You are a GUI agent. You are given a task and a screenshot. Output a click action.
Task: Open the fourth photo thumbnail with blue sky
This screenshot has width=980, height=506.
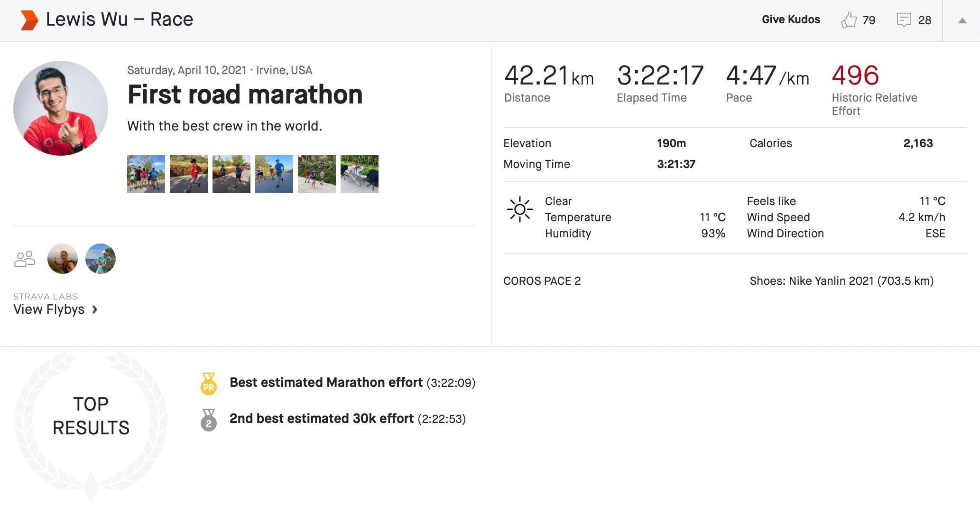pyautogui.click(x=274, y=174)
